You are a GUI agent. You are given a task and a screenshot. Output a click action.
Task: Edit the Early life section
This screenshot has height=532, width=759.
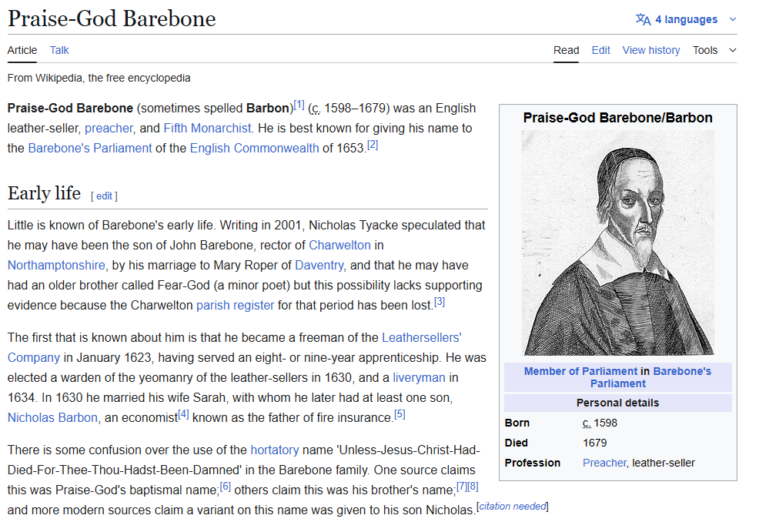(104, 196)
